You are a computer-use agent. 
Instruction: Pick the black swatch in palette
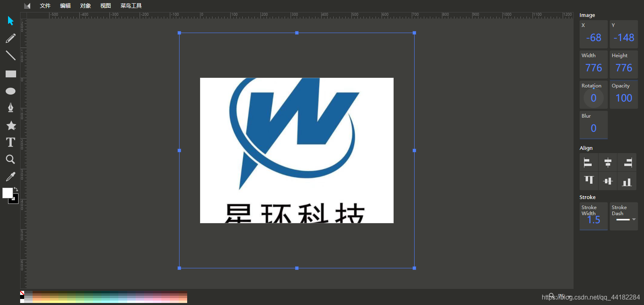22,297
